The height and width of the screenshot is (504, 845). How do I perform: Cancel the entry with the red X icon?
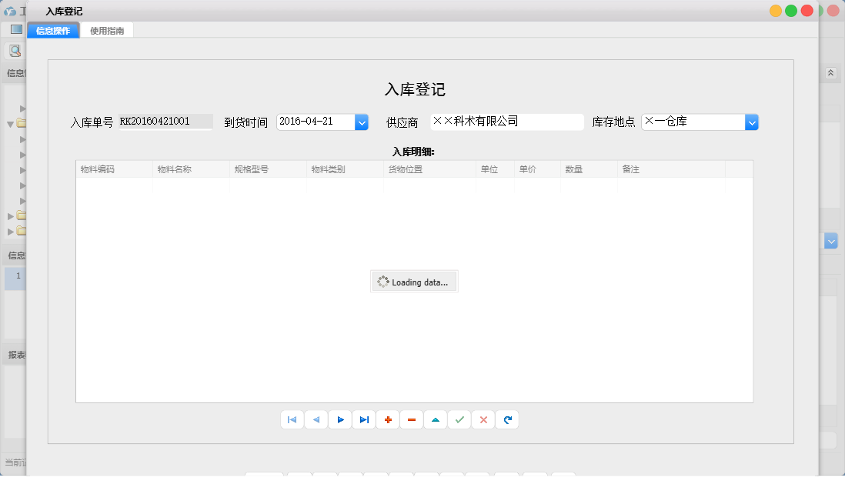pyautogui.click(x=483, y=419)
